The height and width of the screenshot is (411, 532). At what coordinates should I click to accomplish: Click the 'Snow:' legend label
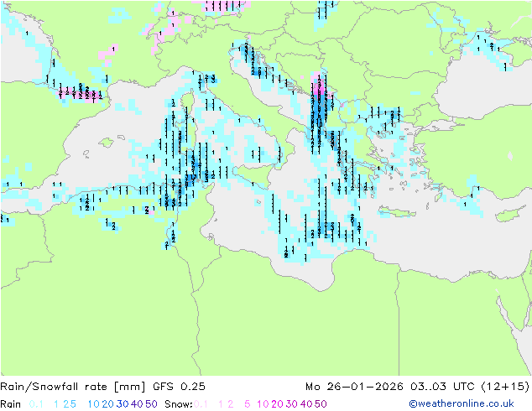[179, 404]
